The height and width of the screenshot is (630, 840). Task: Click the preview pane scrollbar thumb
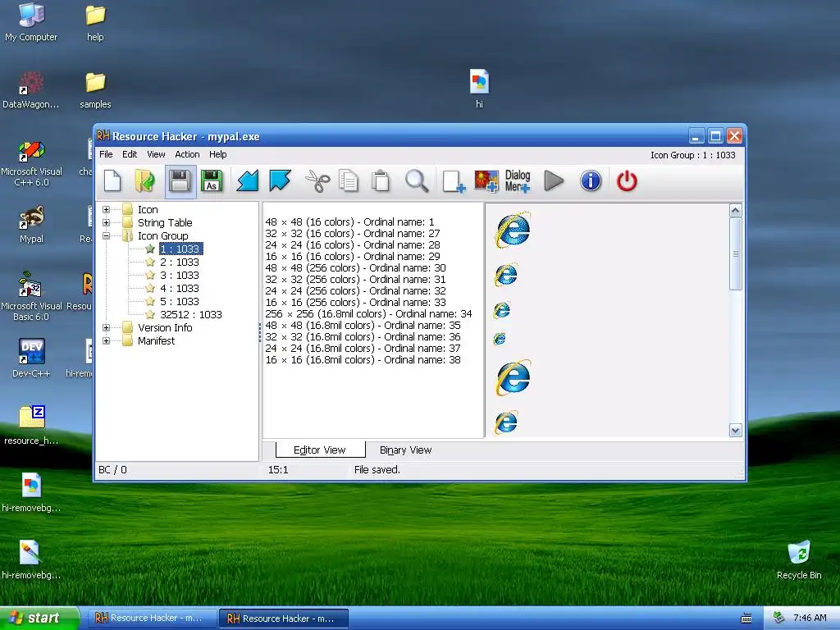pos(736,253)
